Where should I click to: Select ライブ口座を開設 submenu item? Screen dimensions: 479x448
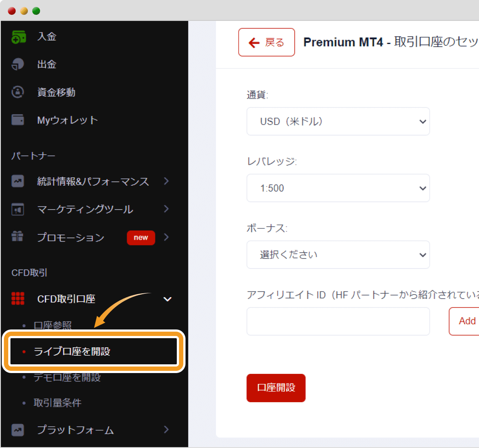(x=94, y=351)
